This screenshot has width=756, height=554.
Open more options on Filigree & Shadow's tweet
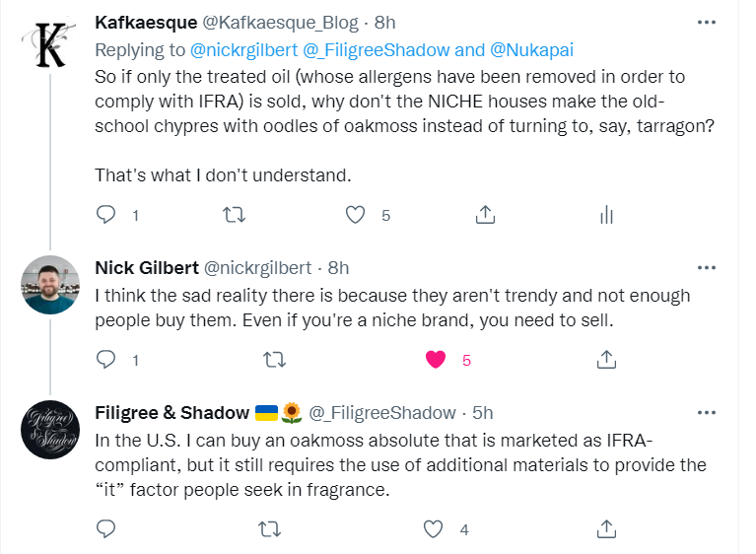(x=706, y=412)
